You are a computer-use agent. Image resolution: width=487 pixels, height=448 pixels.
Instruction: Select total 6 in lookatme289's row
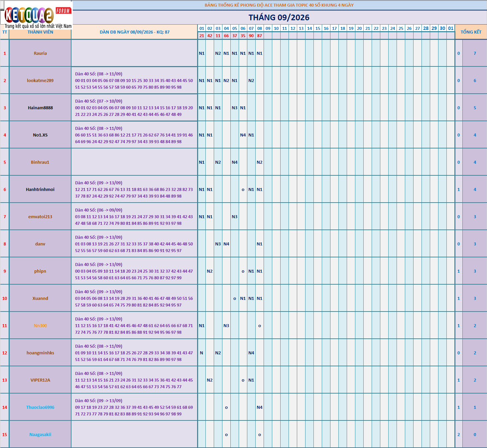pyautogui.click(x=475, y=80)
